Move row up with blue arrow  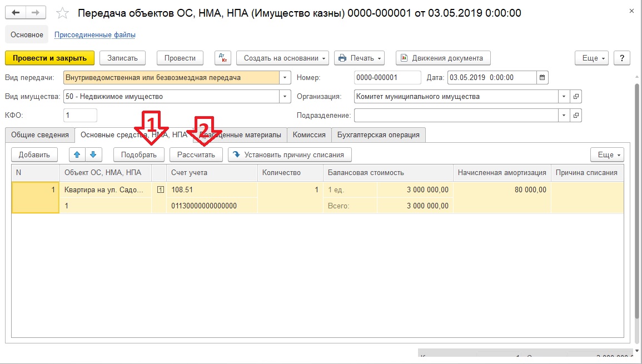pyautogui.click(x=77, y=154)
